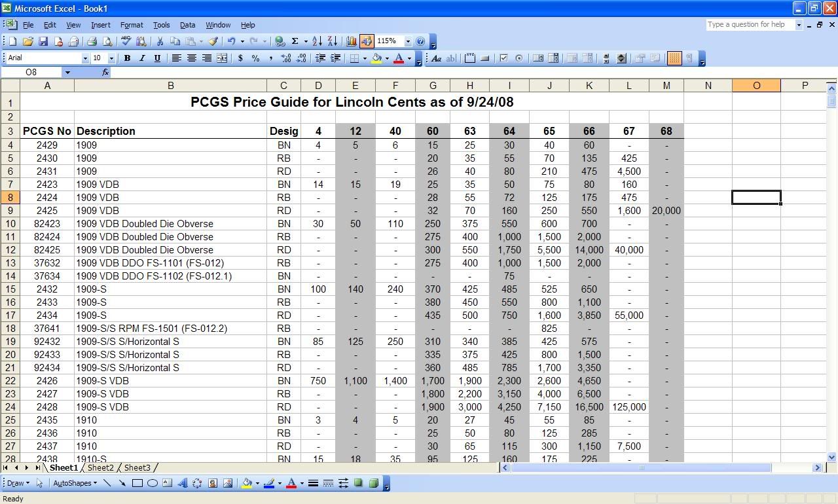Viewport: 838px width, 504px height.
Task: Open the Name Box dropdown arrow
Action: pos(67,72)
